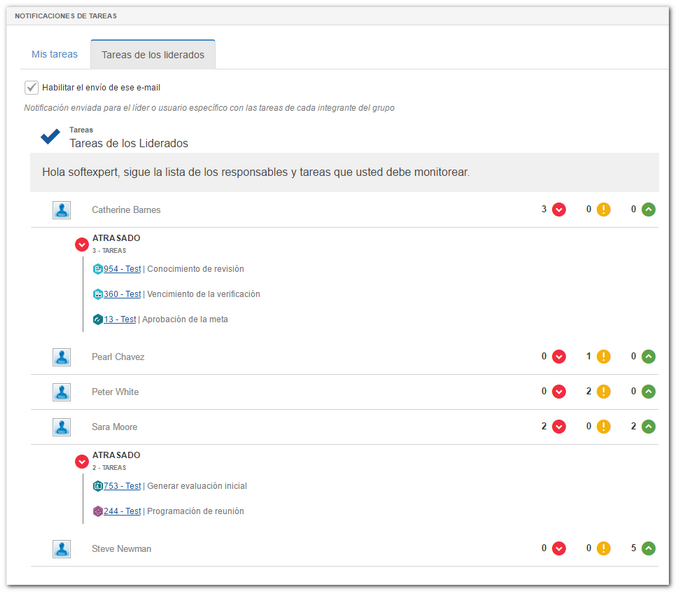Select the Sara Moore name
The height and width of the screenshot is (592, 676).
point(114,427)
